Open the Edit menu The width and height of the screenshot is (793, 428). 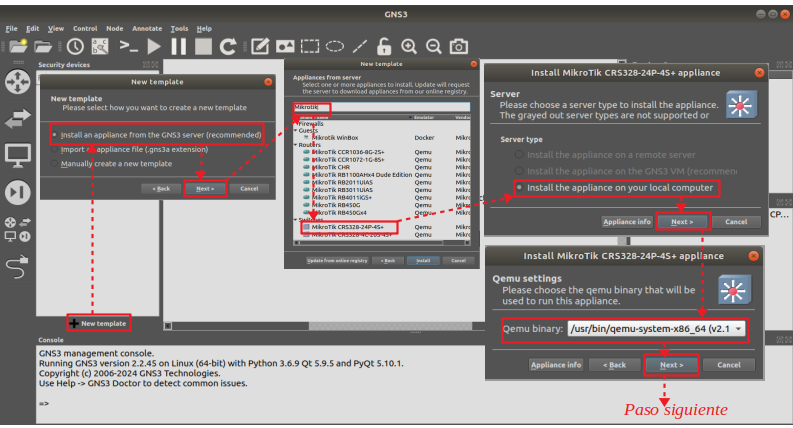[33, 28]
